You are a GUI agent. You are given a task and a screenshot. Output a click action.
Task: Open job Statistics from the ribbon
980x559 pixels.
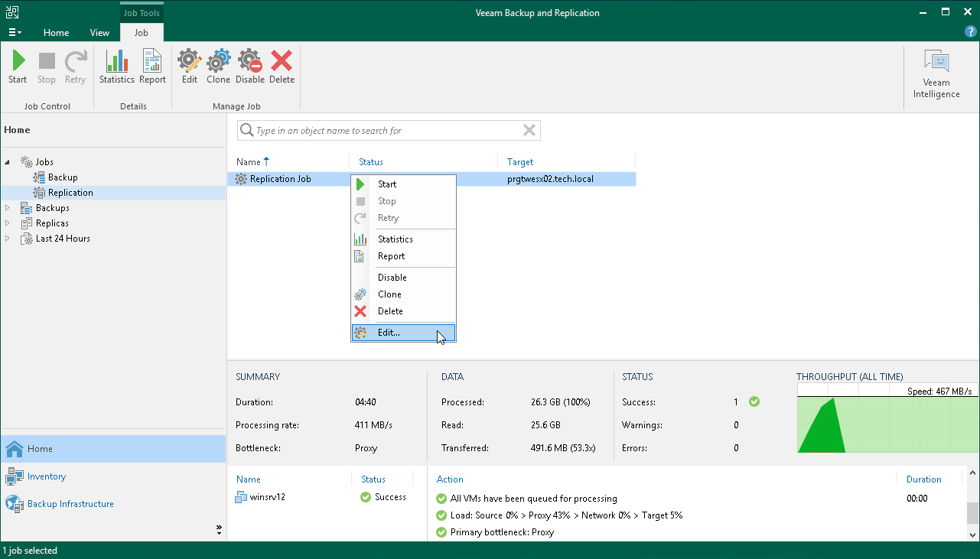tap(116, 67)
